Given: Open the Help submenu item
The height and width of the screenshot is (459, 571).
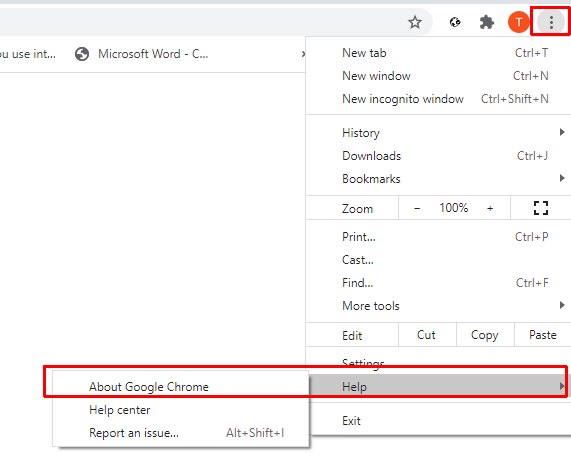Looking at the screenshot, I should coord(439,387).
